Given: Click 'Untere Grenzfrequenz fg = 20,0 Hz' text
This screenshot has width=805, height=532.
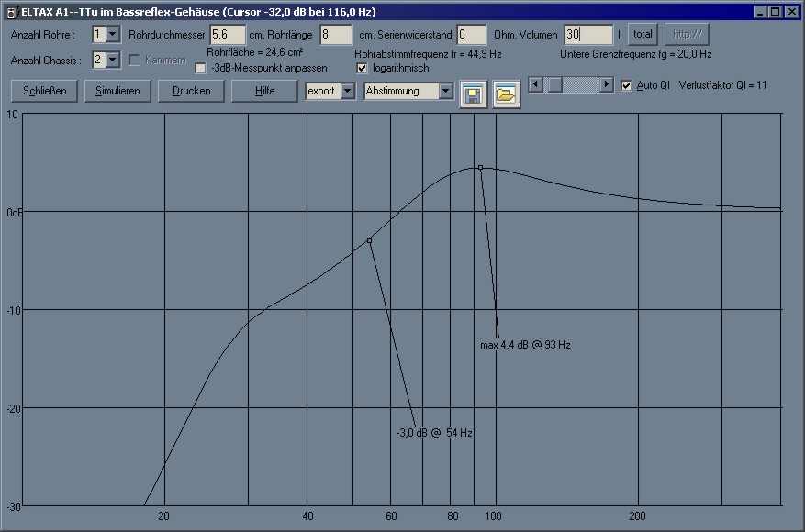Looking at the screenshot, I should click(635, 54).
